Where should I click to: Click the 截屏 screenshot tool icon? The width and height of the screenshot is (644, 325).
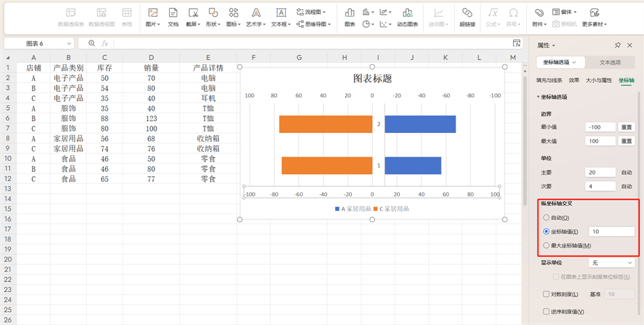193,13
